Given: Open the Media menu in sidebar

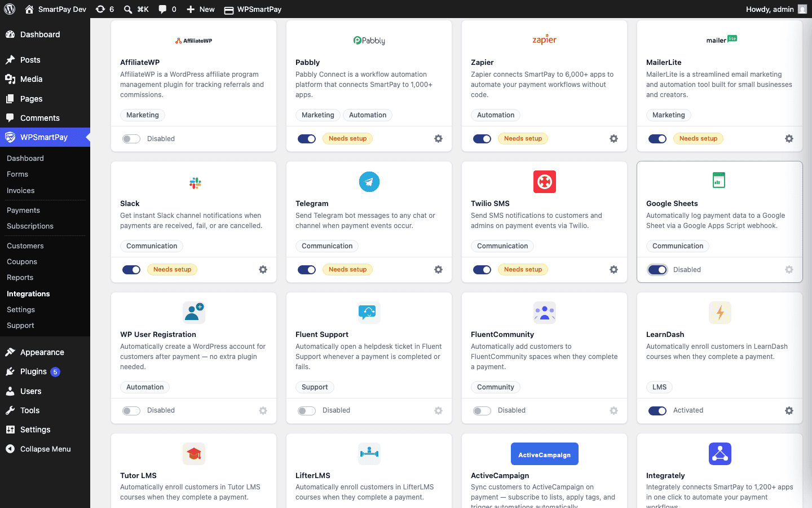Looking at the screenshot, I should click(45, 79).
